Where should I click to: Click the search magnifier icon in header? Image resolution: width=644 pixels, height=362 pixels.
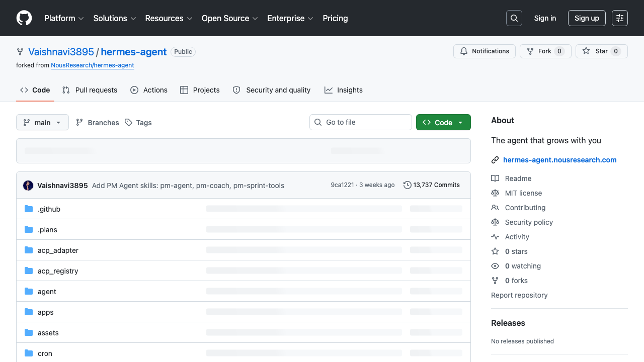(x=514, y=18)
